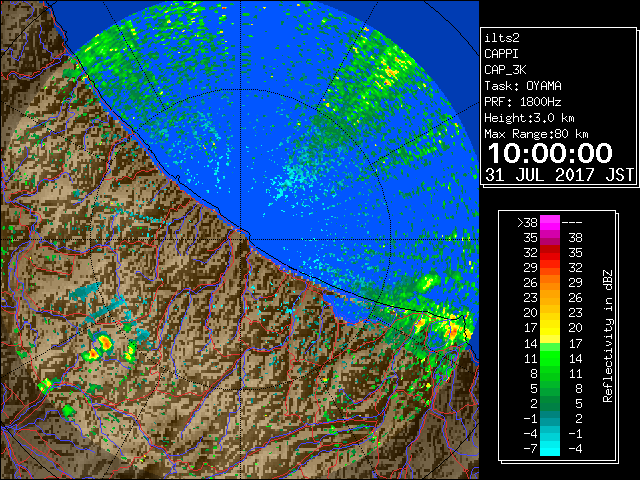640x480 pixels.
Task: Click the 'PRF: 1800Hz' line
Action: pos(523,102)
